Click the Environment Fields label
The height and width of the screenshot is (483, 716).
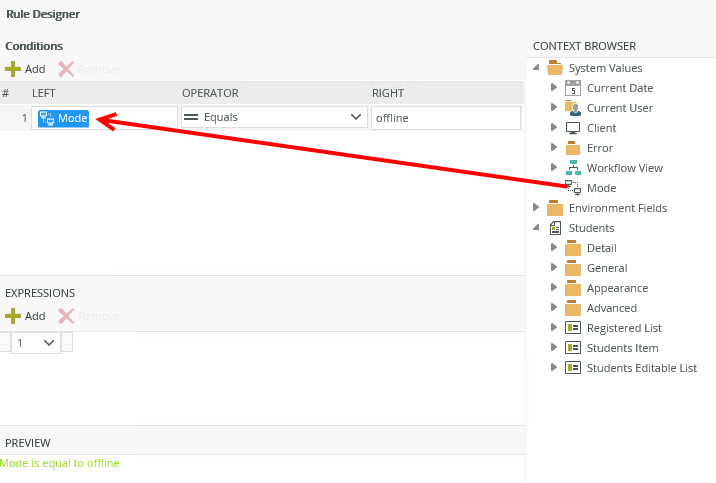[x=618, y=208]
